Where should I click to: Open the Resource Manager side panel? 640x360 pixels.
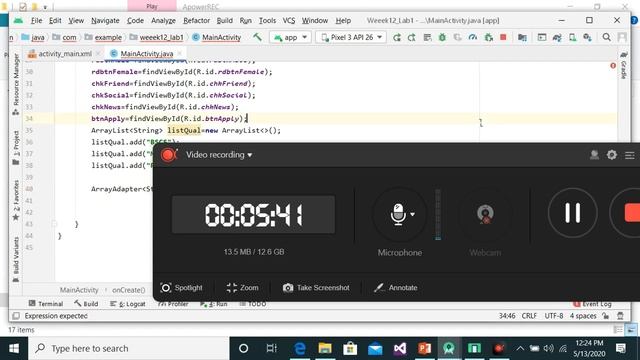coord(16,84)
